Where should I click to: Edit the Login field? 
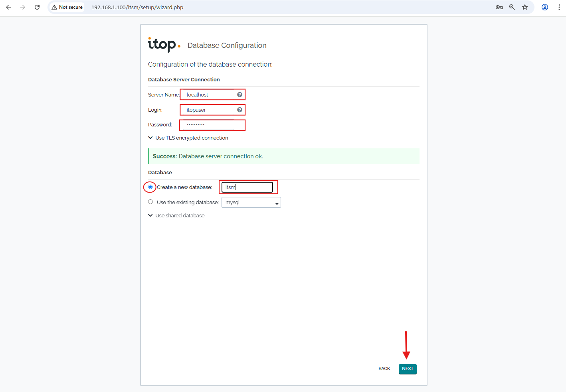(x=208, y=110)
